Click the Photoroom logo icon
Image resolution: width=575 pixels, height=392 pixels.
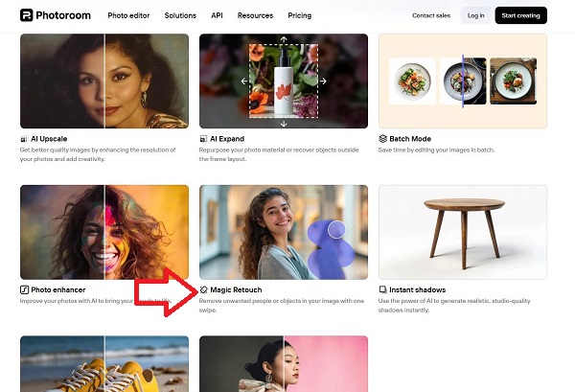pos(26,15)
